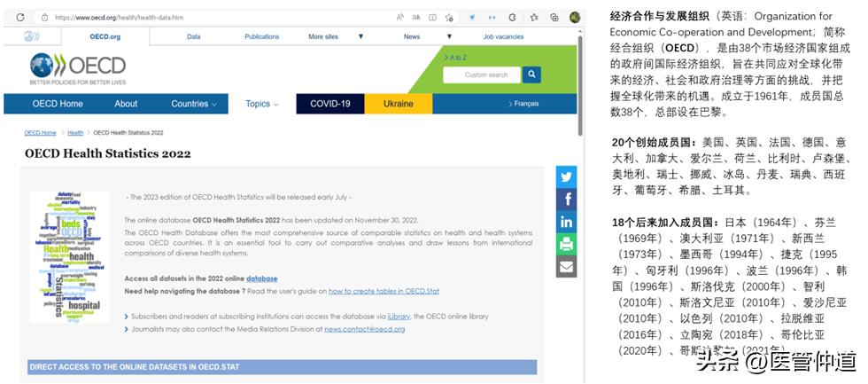The width and height of the screenshot is (868, 384).
Task: Click the translate icon in address bar
Action: tap(416, 17)
